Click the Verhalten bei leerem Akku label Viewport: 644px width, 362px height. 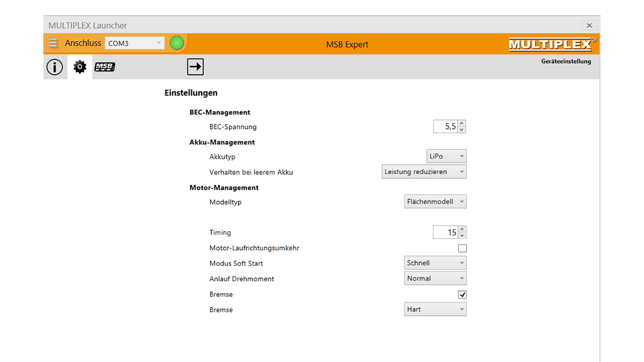[x=251, y=172]
